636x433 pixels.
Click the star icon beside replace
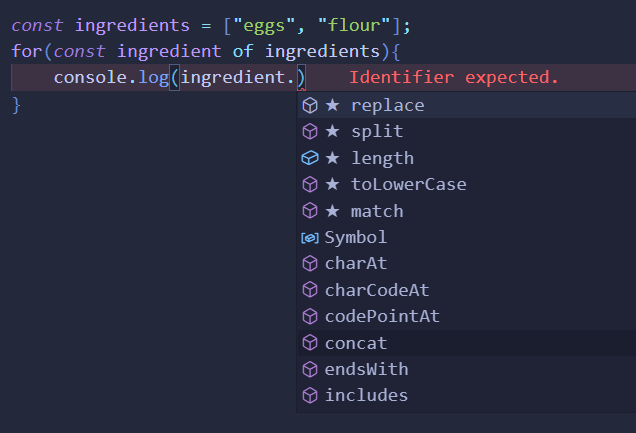(x=332, y=105)
